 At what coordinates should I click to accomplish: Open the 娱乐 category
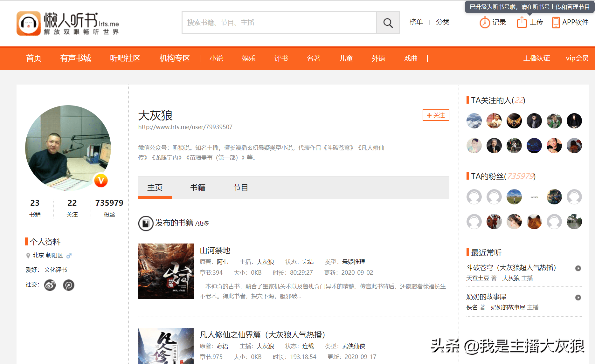click(x=249, y=58)
